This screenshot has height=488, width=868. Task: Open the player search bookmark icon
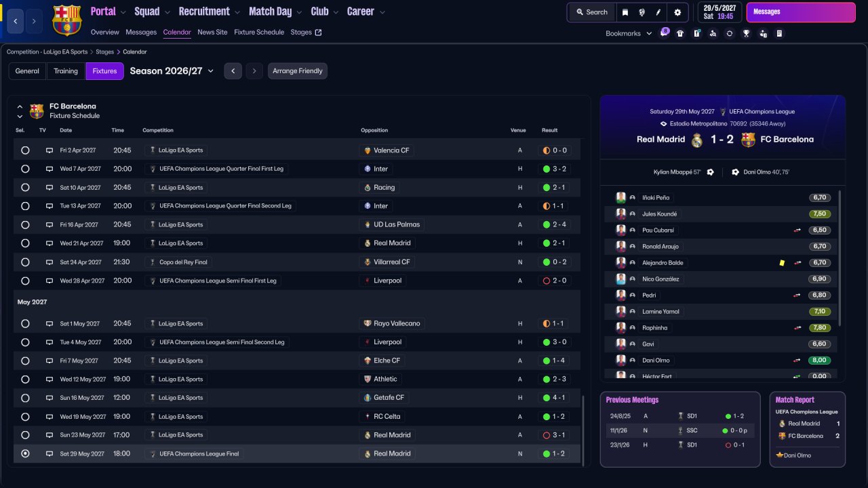point(713,33)
